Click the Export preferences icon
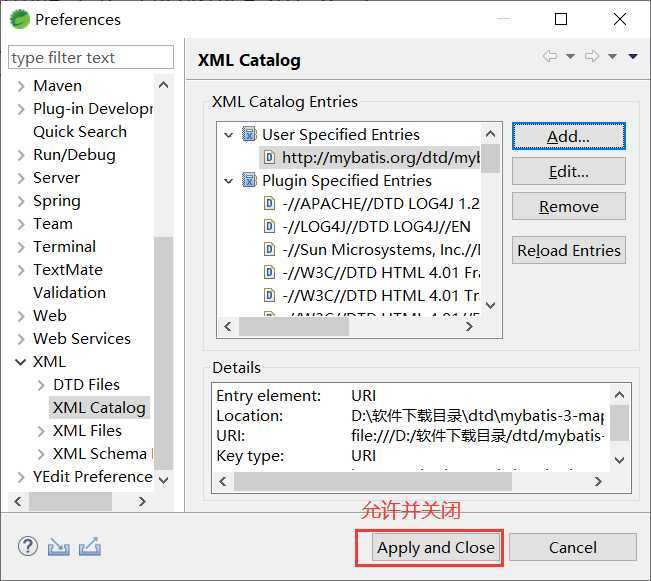The image size is (651, 581). [x=90, y=546]
